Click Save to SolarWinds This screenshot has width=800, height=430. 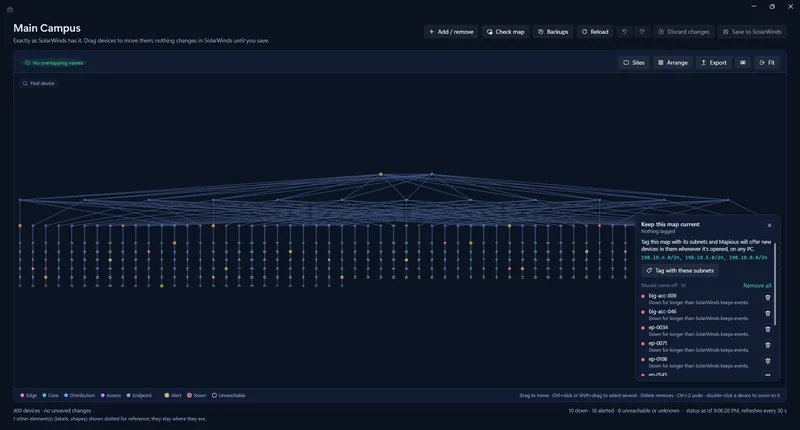[x=752, y=32]
